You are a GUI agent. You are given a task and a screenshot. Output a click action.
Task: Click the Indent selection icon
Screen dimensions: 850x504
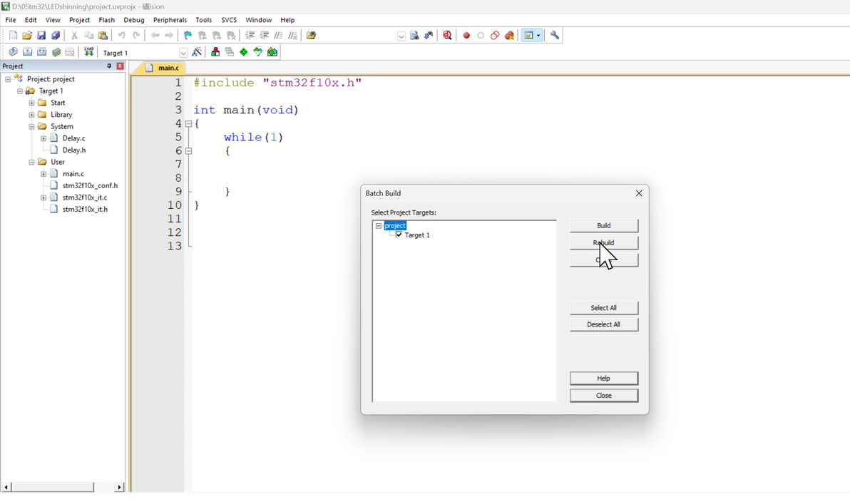(250, 35)
